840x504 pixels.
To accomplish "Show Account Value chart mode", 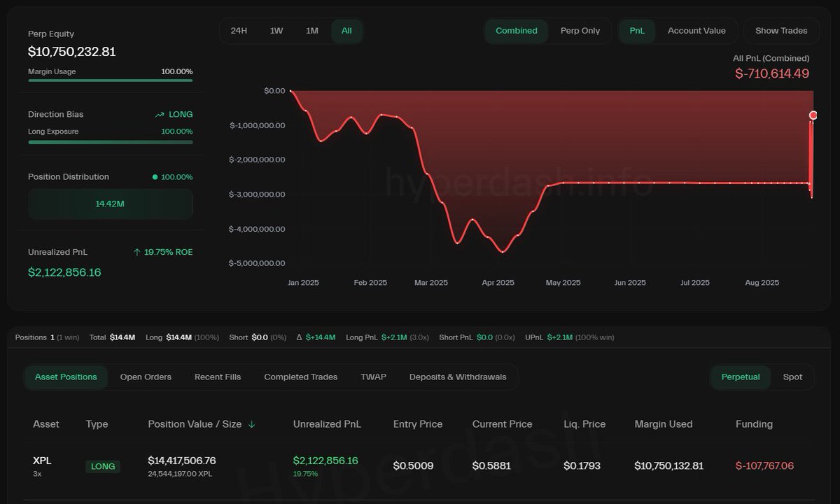I will [x=696, y=31].
